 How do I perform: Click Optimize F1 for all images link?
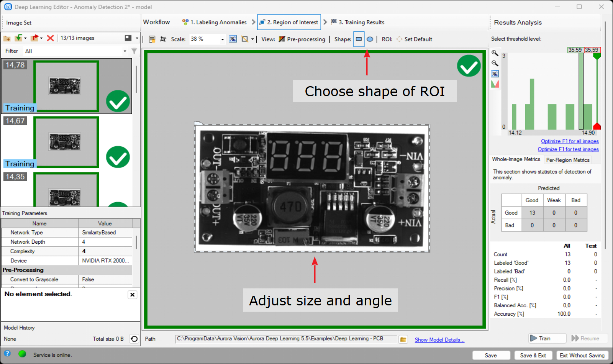[x=570, y=141]
